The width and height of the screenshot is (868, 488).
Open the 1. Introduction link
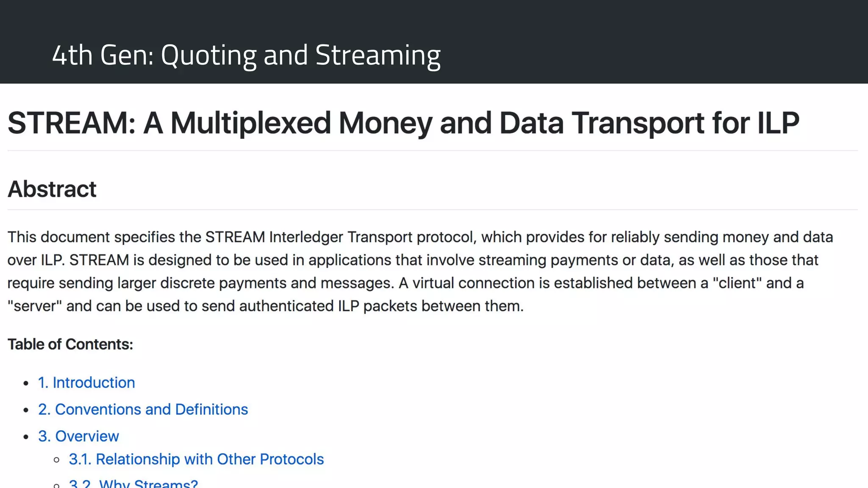(x=86, y=383)
